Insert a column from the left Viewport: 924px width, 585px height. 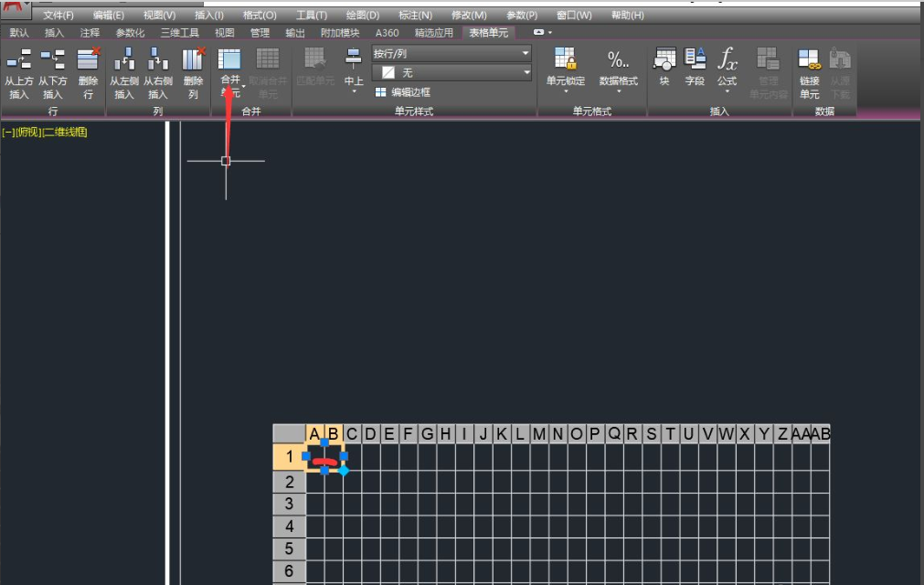point(123,74)
